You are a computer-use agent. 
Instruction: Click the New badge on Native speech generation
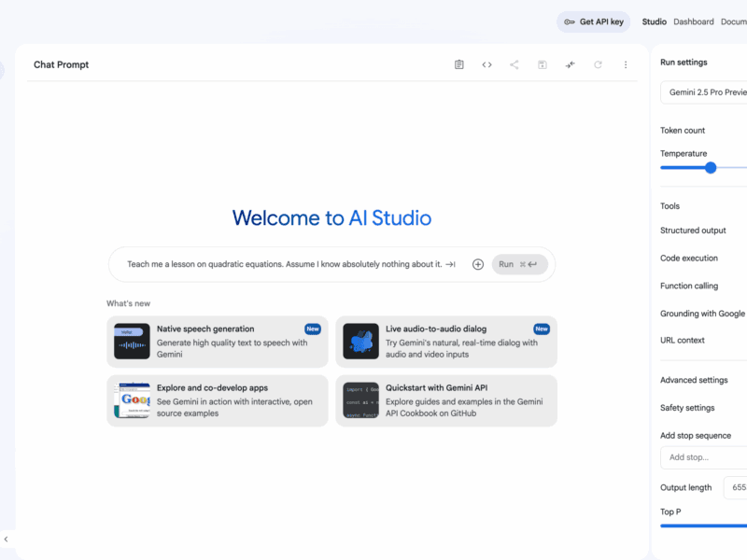pyautogui.click(x=313, y=329)
